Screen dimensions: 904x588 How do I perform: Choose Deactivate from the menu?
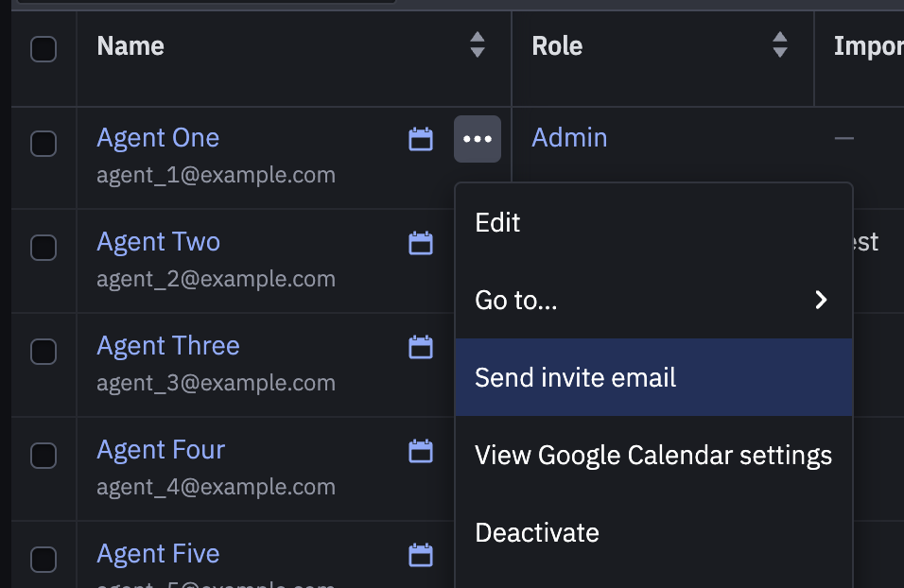coord(653,532)
